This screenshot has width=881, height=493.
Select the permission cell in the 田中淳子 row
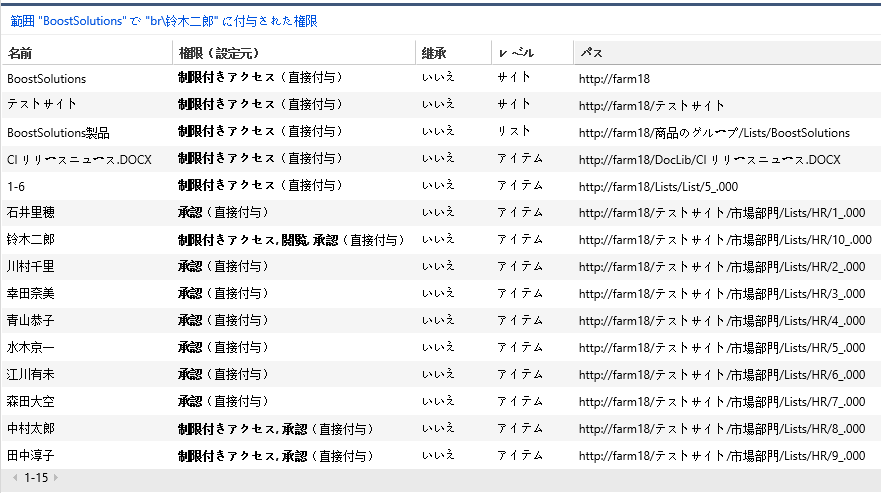click(x=276, y=456)
